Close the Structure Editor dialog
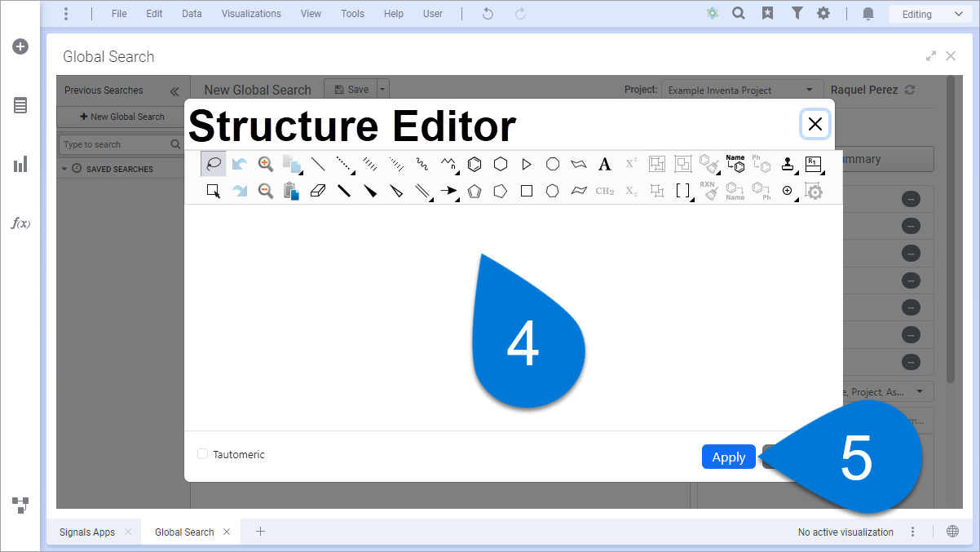 click(x=814, y=124)
